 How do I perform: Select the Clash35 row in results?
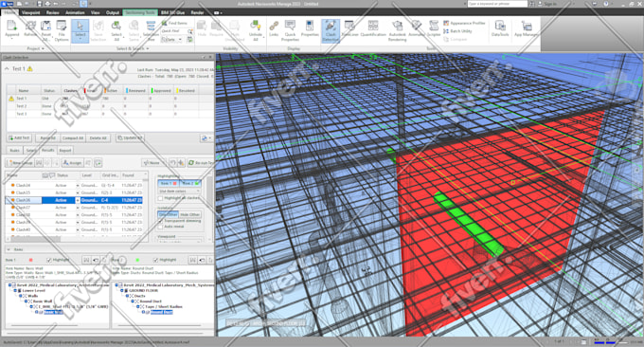(74, 192)
